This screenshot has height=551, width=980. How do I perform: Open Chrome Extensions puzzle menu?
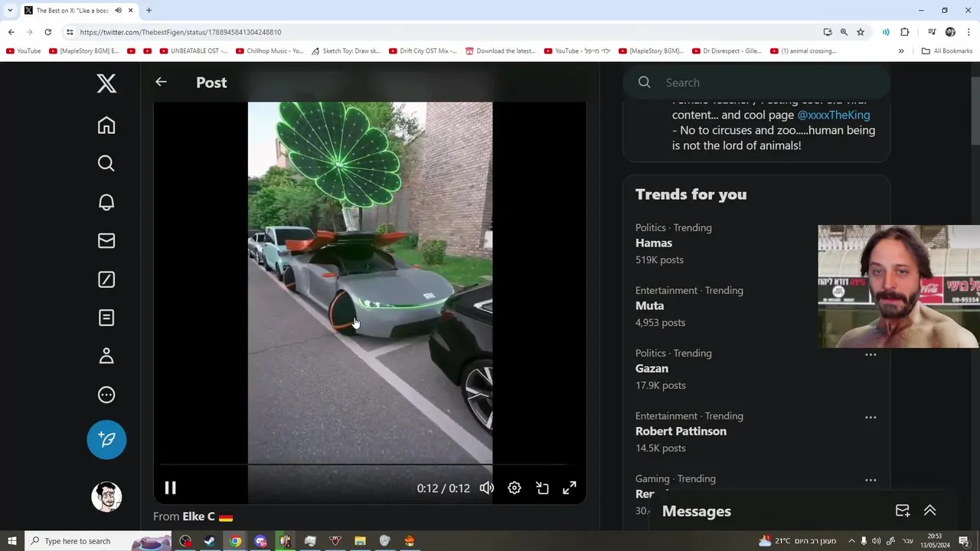point(904,32)
